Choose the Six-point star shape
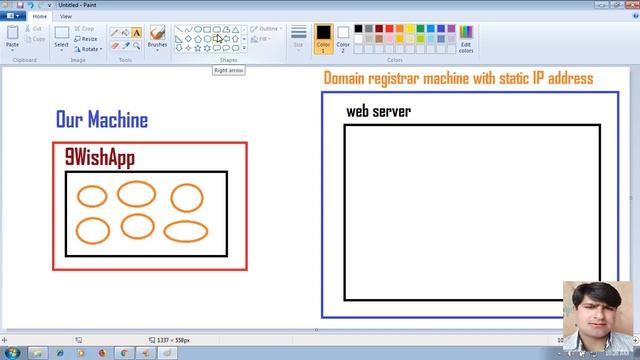 point(207,48)
